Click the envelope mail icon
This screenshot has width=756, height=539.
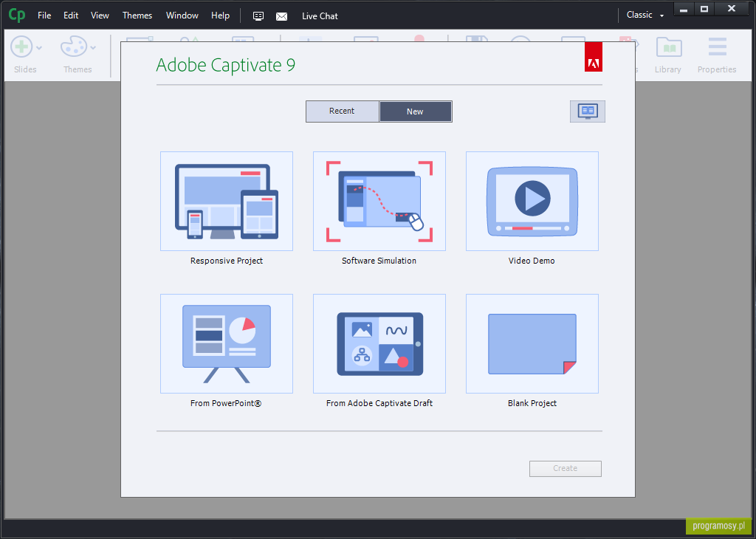(281, 16)
